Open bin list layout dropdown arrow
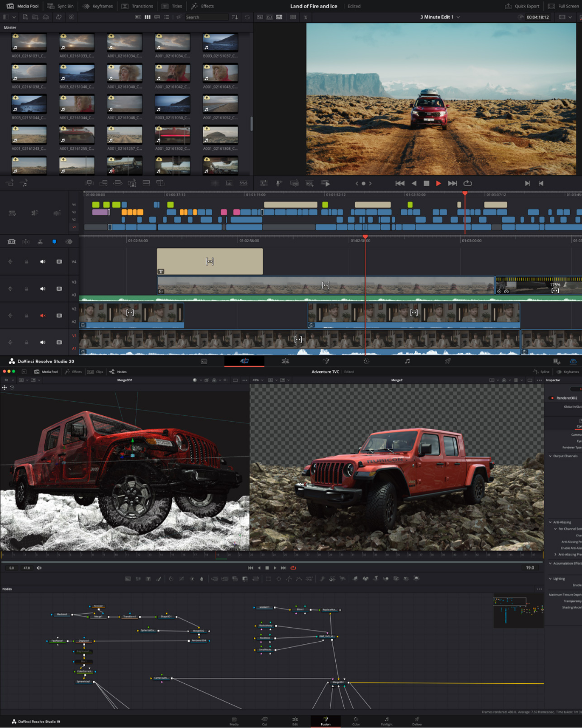This screenshot has height=728, width=582. pyautogui.click(x=14, y=17)
